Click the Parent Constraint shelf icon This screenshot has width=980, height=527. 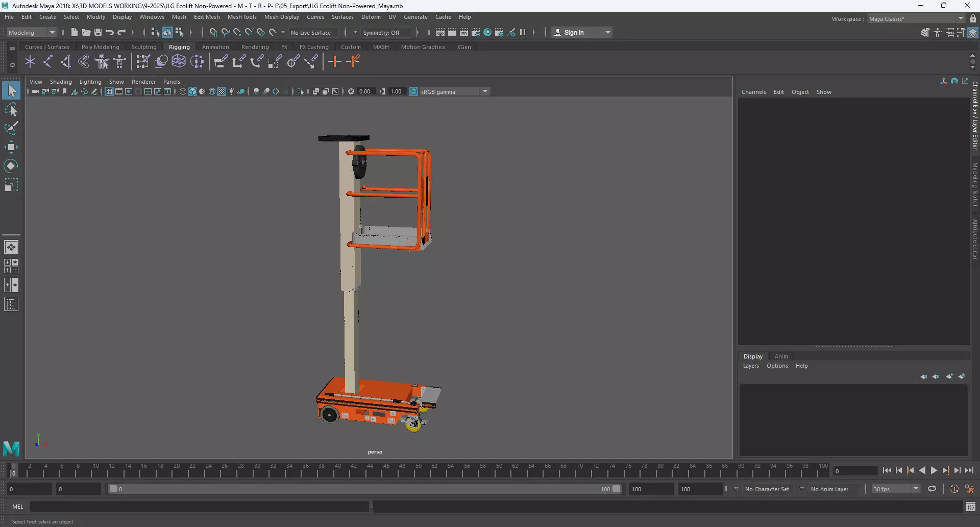[220, 62]
